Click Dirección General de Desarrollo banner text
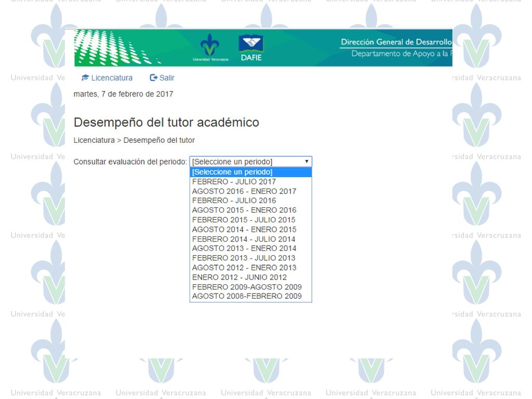The image size is (532, 399). tap(396, 42)
